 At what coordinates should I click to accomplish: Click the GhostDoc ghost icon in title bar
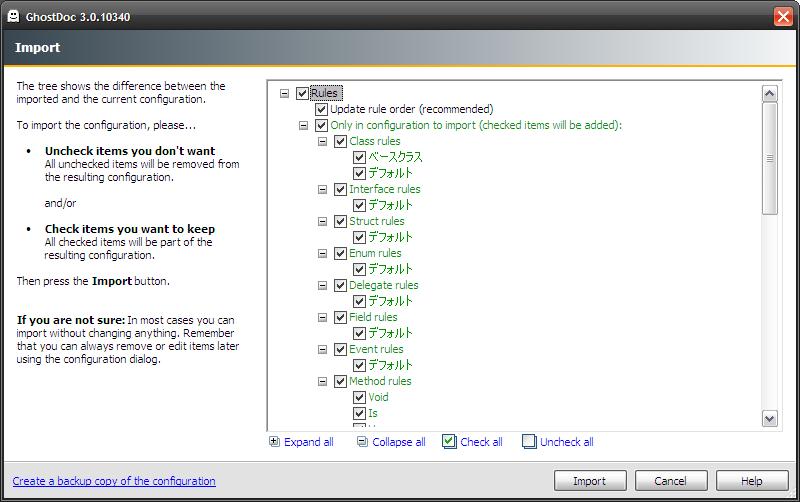point(13,16)
